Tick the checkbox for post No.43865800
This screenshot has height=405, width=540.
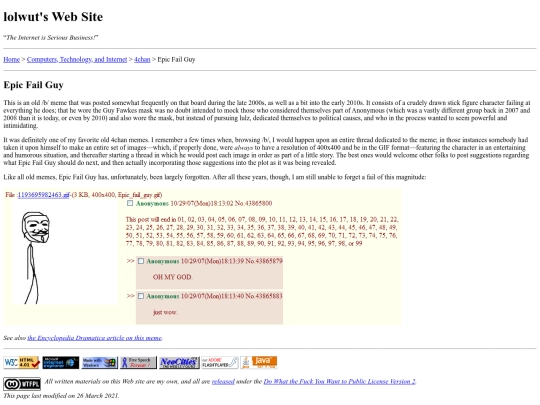tap(130, 203)
